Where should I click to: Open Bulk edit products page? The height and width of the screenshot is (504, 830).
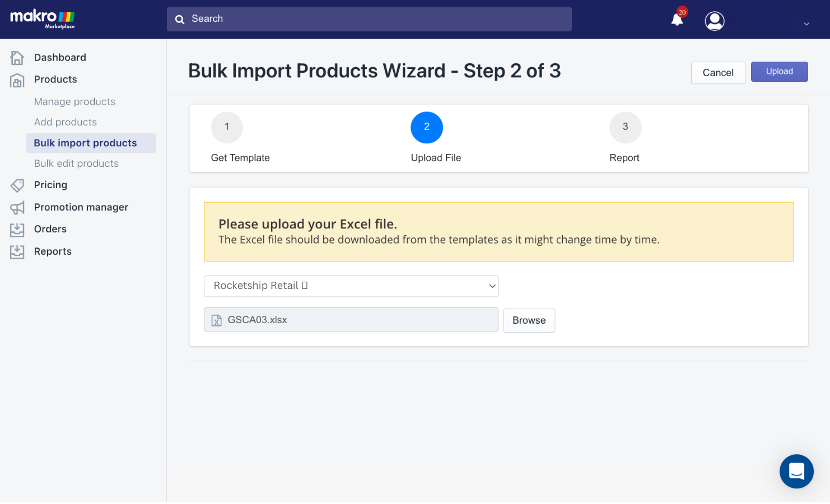76,164
